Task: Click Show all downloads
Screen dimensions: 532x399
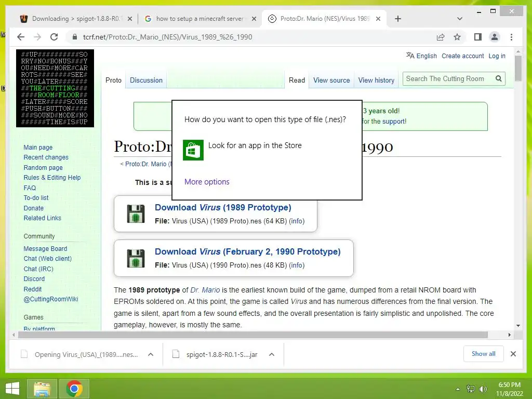Action: click(484, 354)
